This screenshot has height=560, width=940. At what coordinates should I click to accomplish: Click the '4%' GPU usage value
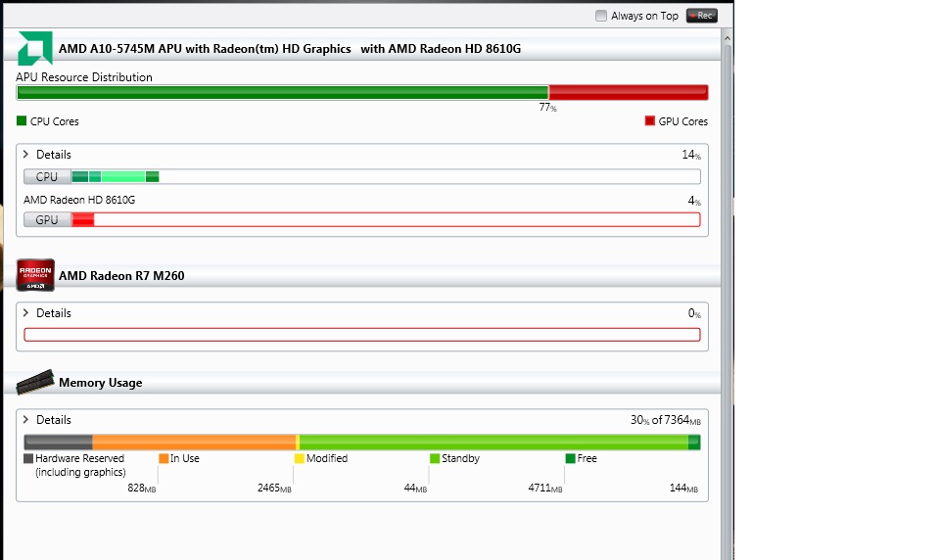(x=694, y=201)
